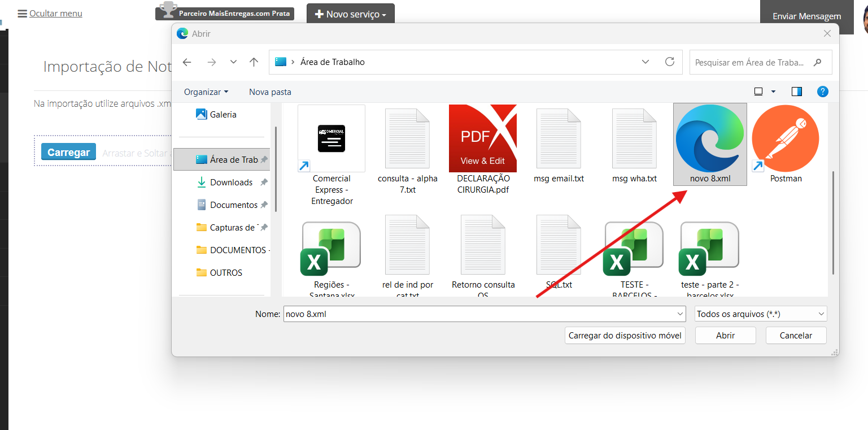Open the view options dropdown arrow
This screenshot has height=430, width=868.
point(774,92)
